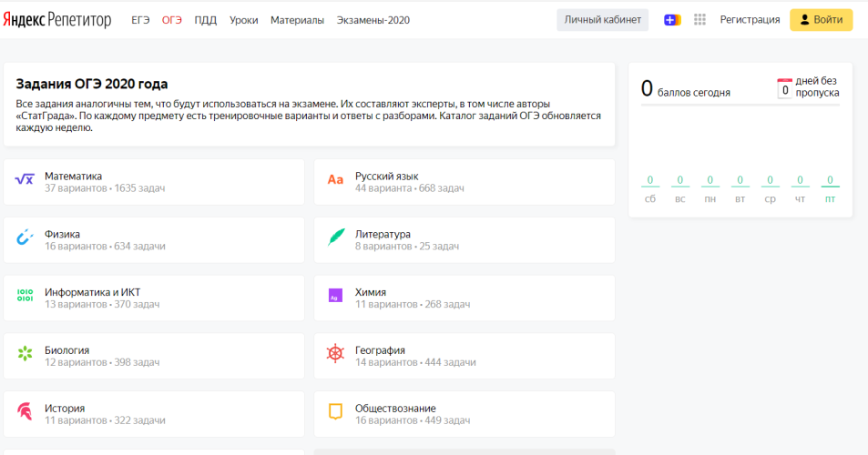Open the Физика subject link
868x455 pixels.
[x=62, y=235]
